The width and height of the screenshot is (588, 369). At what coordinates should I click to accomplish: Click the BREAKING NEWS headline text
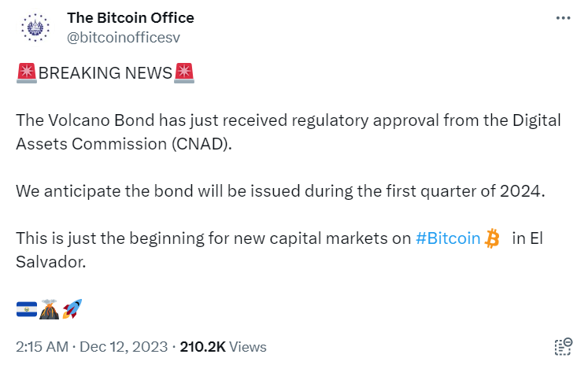click(x=105, y=73)
